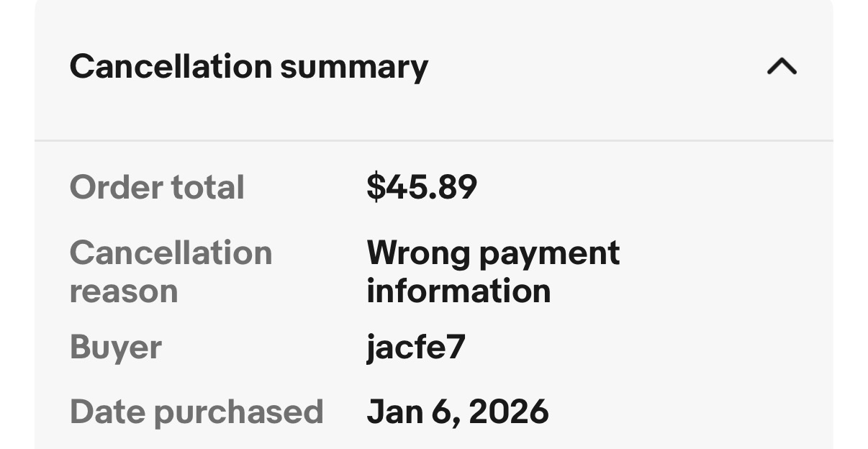
Task: Click the word reason in the label
Action: click(x=123, y=291)
